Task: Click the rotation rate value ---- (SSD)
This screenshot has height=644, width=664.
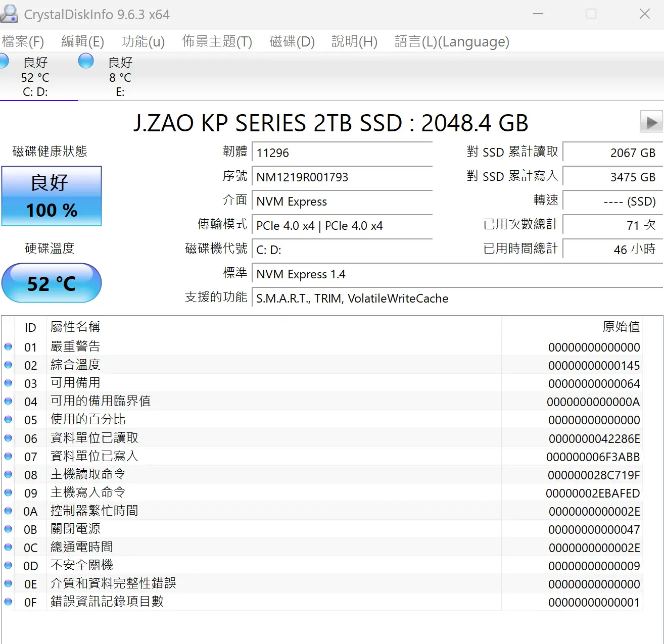Action: [613, 202]
